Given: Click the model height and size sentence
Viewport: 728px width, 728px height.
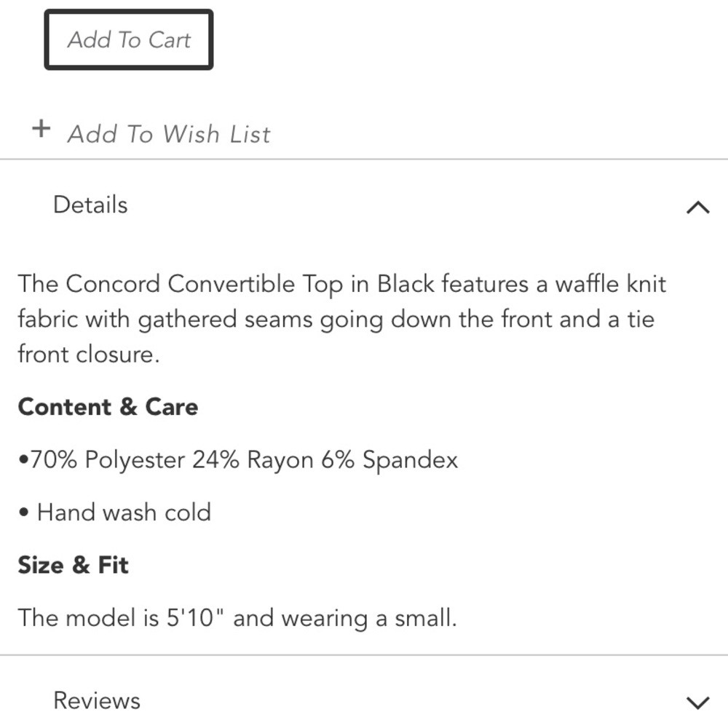Looking at the screenshot, I should (x=237, y=618).
